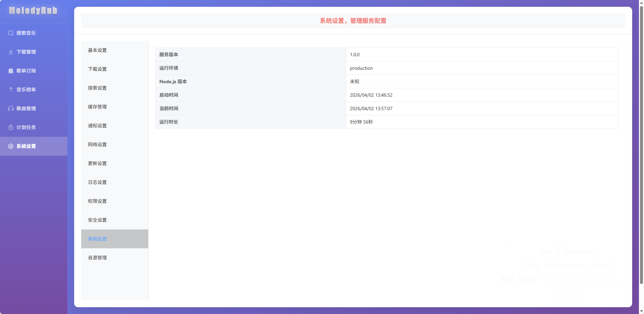Switch to the 基本设置 tab
The image size is (644, 314).
coord(115,50)
